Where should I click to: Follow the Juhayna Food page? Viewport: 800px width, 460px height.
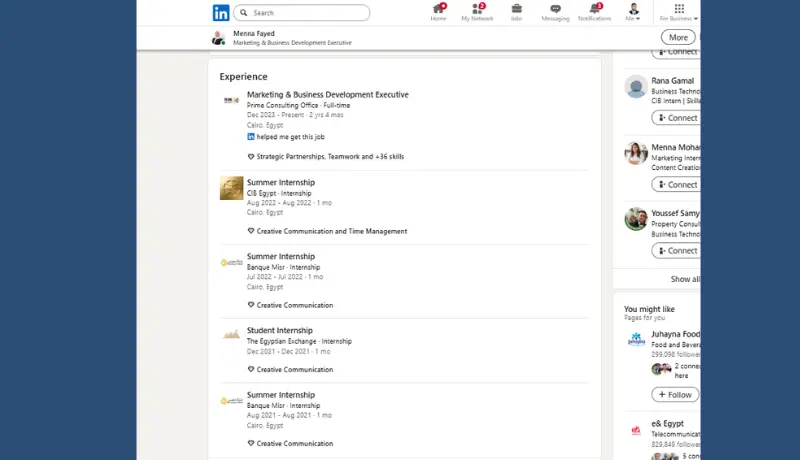(x=674, y=395)
